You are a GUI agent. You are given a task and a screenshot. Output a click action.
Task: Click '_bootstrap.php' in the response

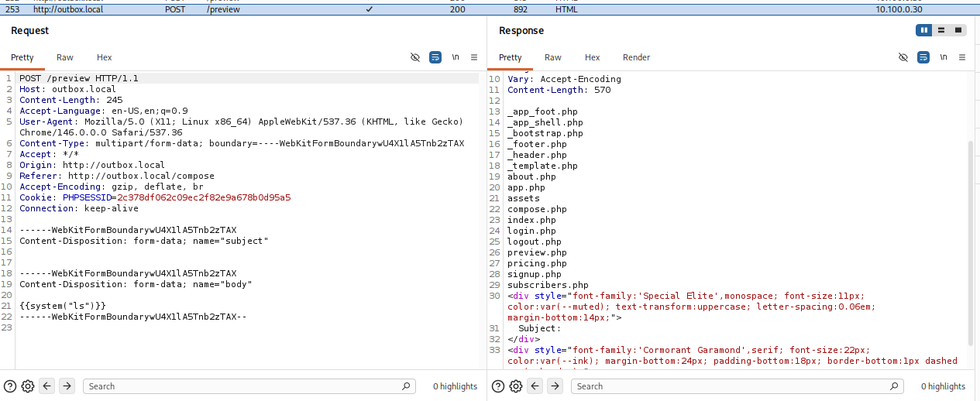(545, 133)
